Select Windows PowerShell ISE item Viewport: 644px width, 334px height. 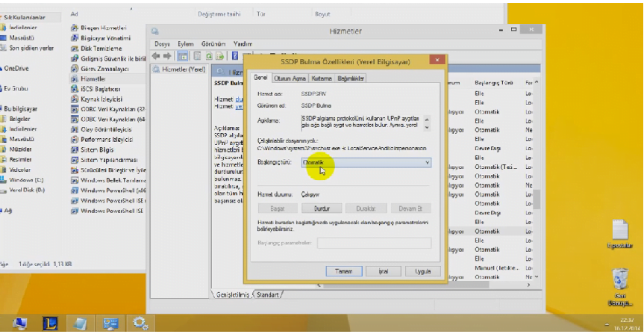coord(111,211)
